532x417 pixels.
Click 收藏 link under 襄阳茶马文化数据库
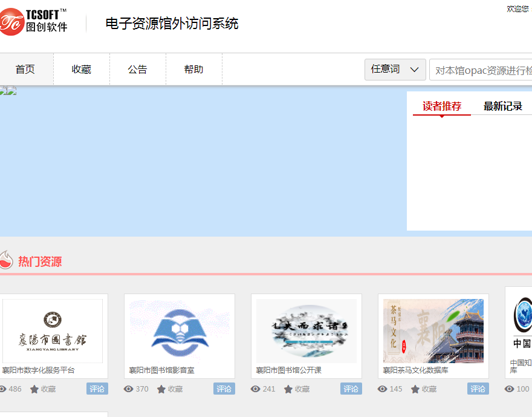coord(429,389)
